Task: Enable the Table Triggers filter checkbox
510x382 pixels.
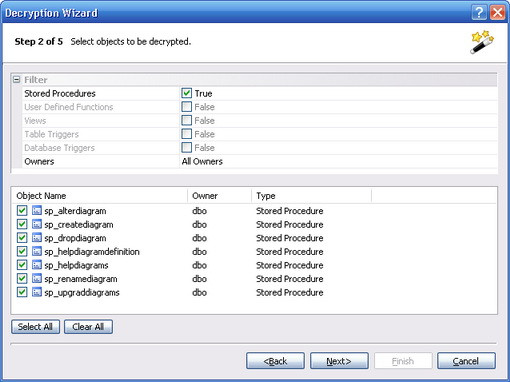Action: (187, 134)
